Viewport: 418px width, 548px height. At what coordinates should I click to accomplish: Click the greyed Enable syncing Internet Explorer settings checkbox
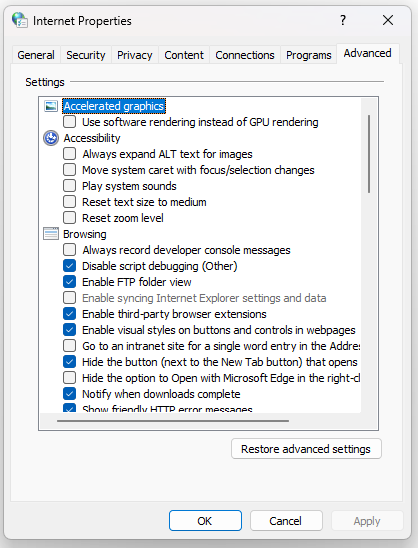[70, 298]
